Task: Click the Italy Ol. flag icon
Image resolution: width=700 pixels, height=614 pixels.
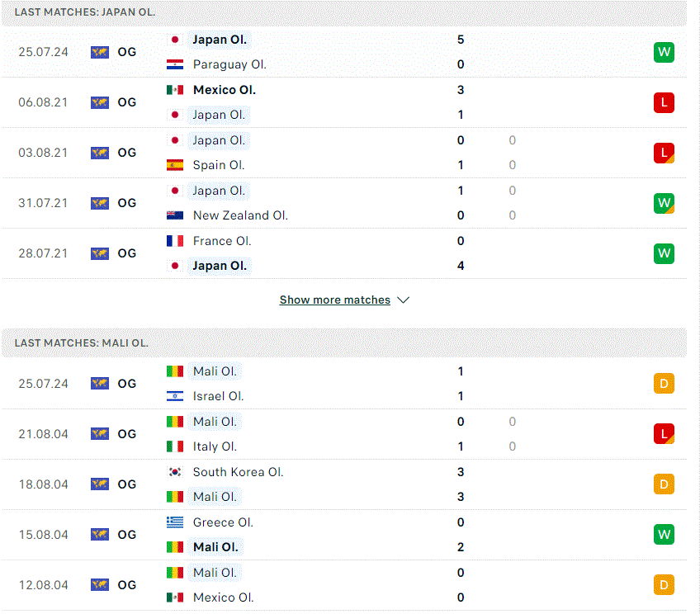Action: pos(174,446)
